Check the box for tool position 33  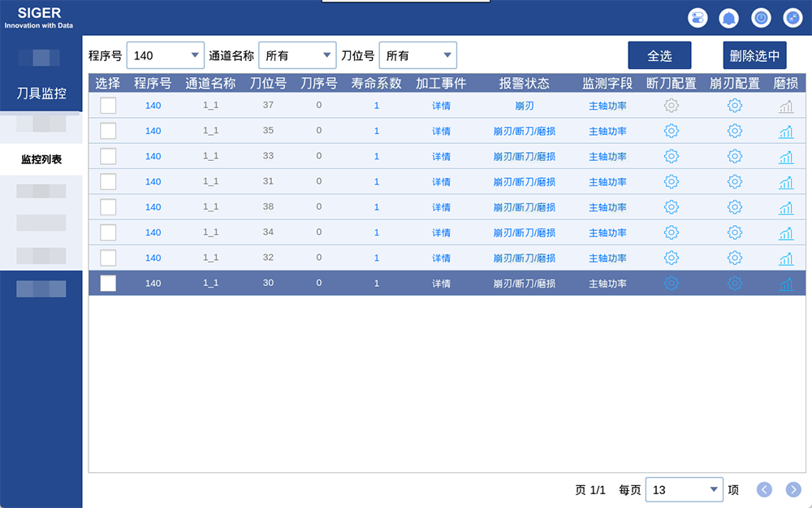(x=108, y=156)
